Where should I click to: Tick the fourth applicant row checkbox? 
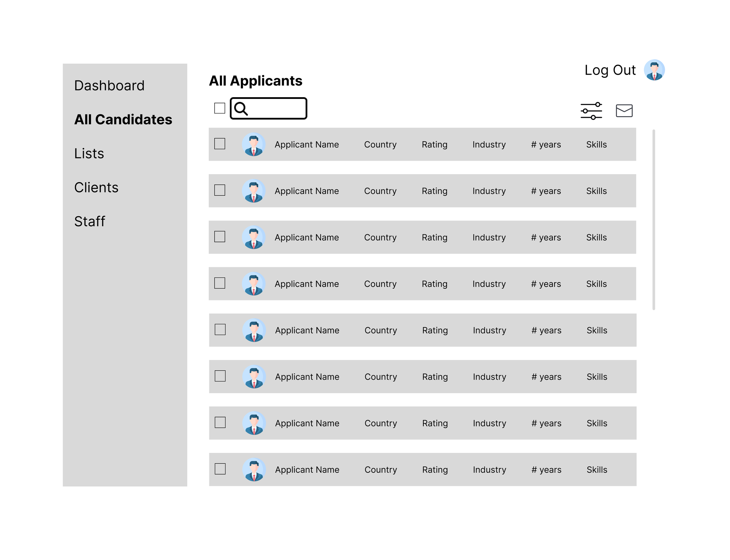point(219,283)
